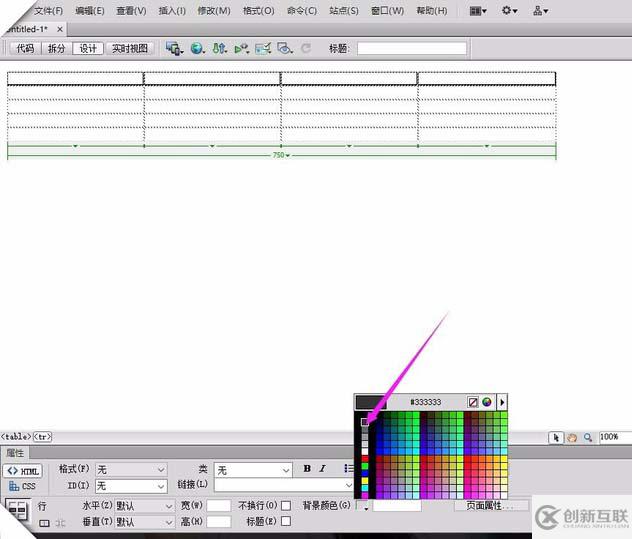Viewport: 632px width, 539px height.
Task: Switch to 设计 design view
Action: [88, 49]
